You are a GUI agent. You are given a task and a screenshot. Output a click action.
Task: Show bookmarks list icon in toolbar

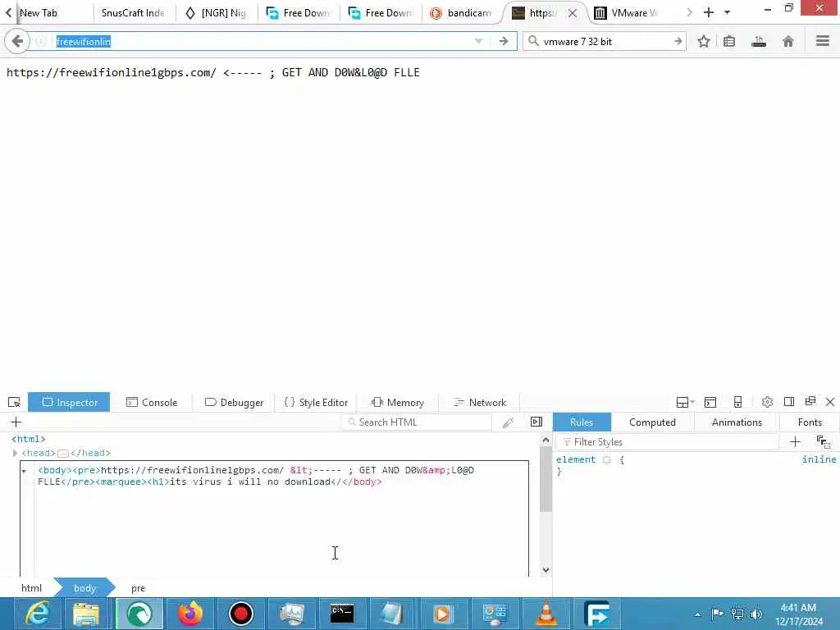729,41
